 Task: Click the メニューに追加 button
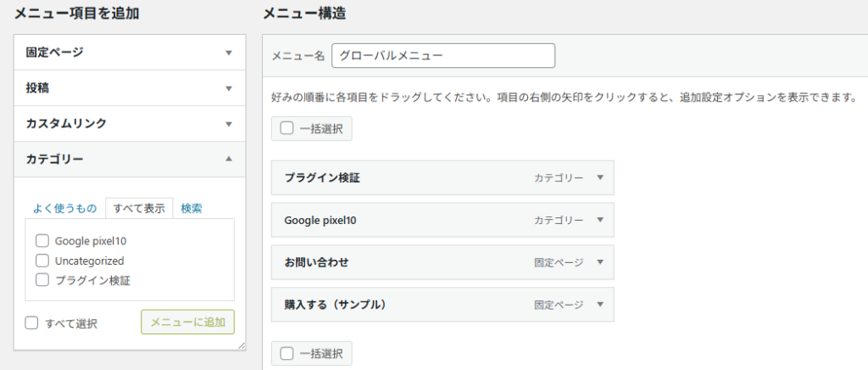pyautogui.click(x=187, y=322)
